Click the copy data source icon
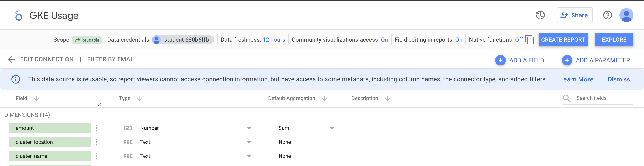Image resolution: width=644 pixels, height=166 pixels. 530,39
